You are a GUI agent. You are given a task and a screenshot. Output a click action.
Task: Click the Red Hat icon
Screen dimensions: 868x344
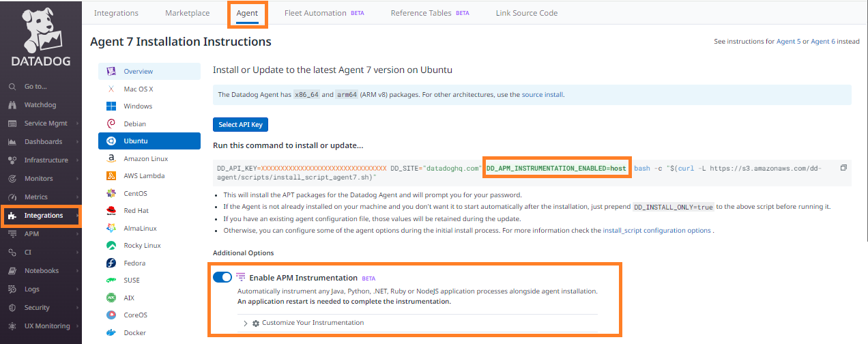[111, 211]
